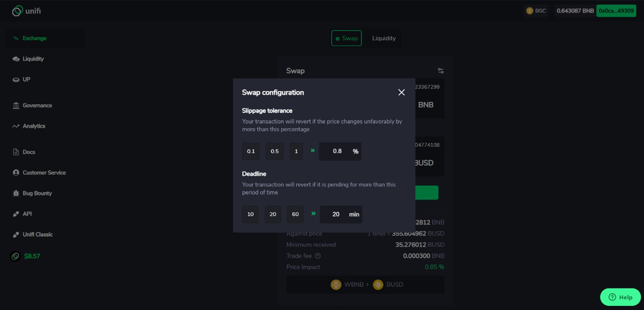Set slippage tolerance to 1
The height and width of the screenshot is (310, 644).
tap(296, 151)
